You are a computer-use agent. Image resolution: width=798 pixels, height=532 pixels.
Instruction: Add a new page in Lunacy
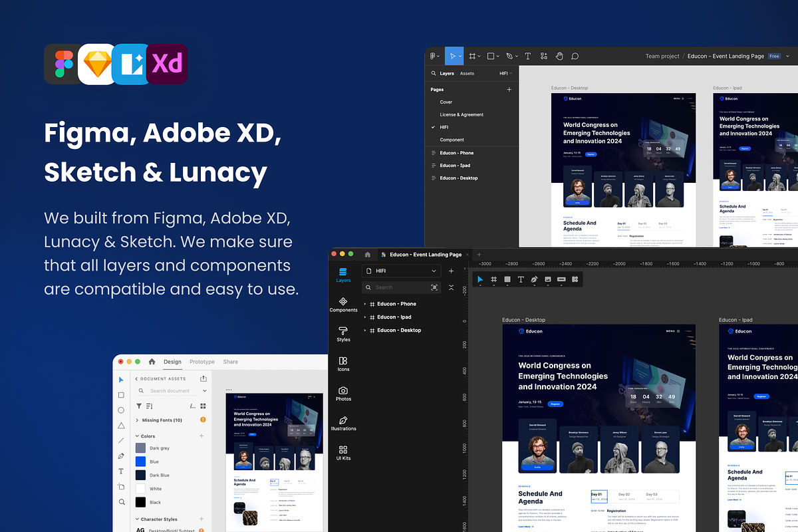pos(452,271)
